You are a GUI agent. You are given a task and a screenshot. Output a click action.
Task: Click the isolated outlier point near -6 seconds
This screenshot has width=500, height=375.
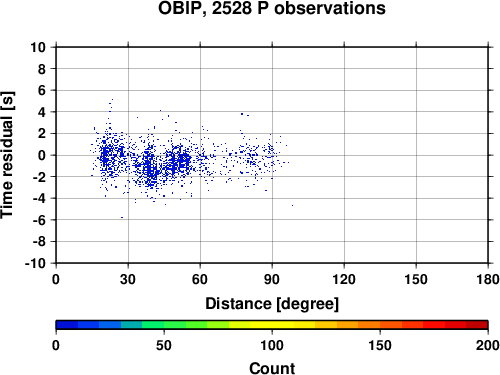point(122,217)
